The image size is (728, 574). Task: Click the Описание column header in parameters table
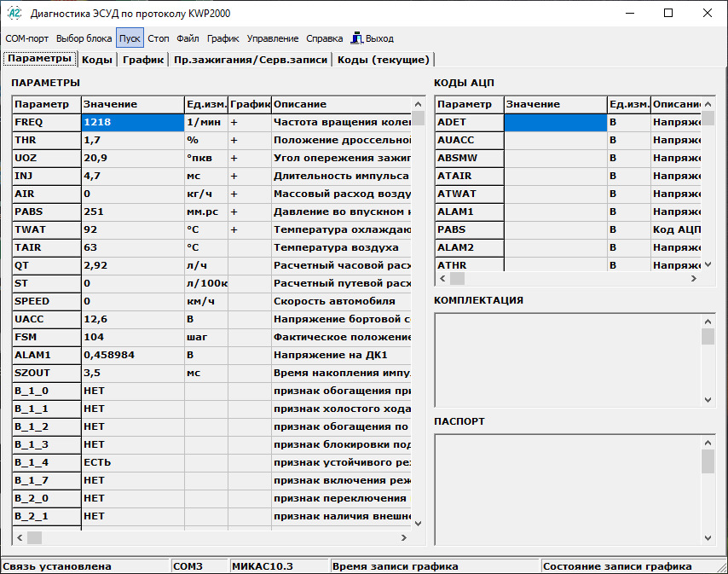(342, 105)
